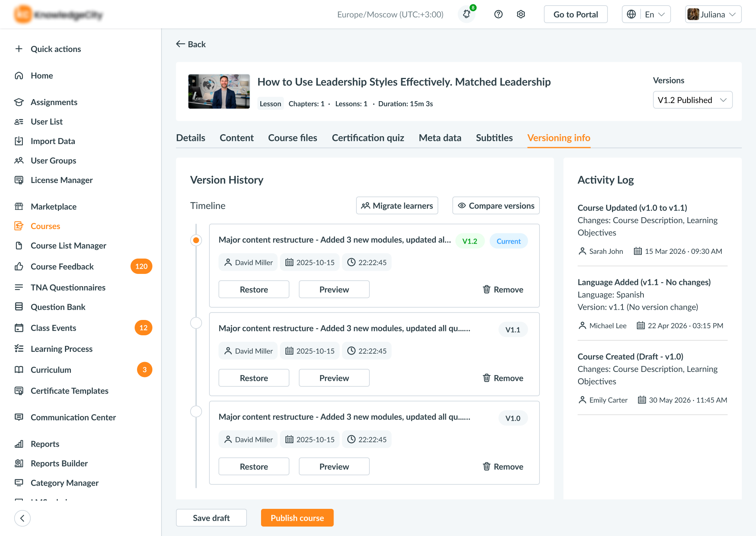The image size is (756, 536).
Task: Select the V1.2 timeline marker dot
Action: click(x=196, y=240)
